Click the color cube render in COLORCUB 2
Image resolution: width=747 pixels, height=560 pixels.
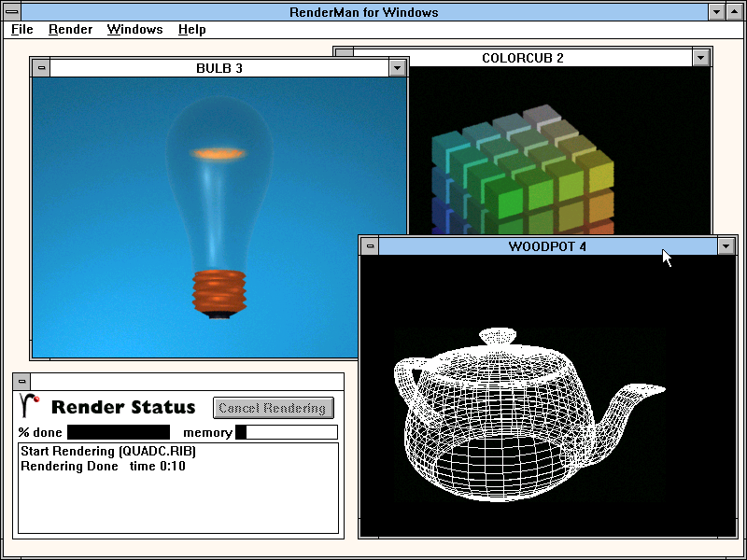(x=523, y=171)
